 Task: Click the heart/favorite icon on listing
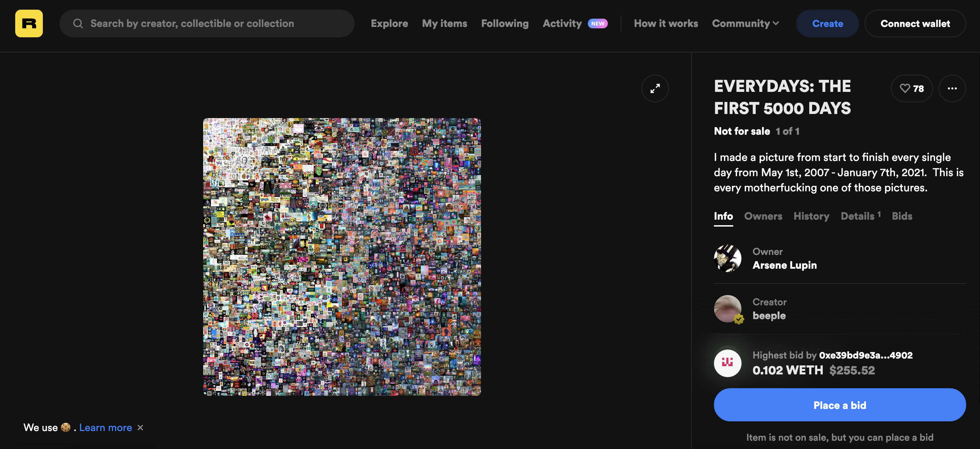click(x=905, y=88)
